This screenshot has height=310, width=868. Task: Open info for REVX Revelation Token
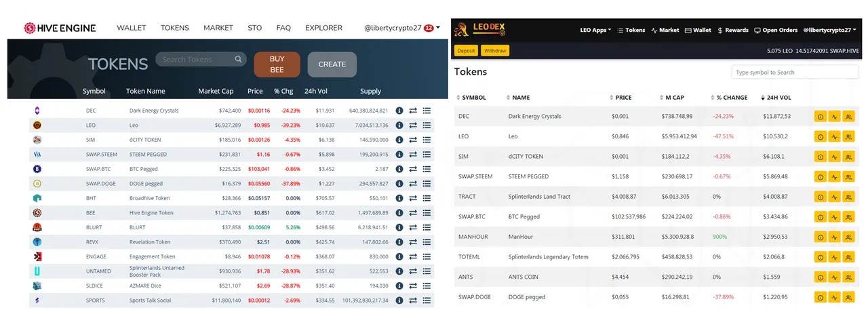pos(399,242)
